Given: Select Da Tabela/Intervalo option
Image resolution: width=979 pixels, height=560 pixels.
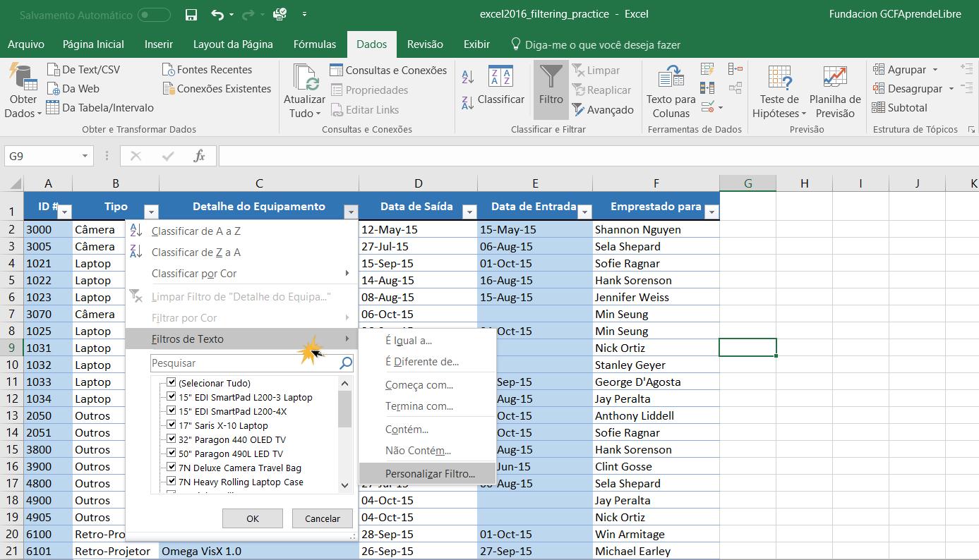Looking at the screenshot, I should click(x=100, y=108).
